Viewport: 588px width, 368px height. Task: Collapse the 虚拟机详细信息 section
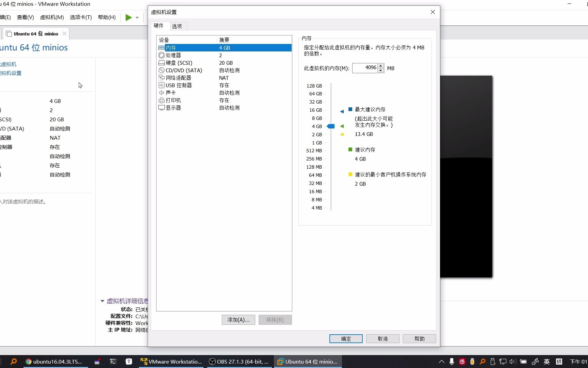(x=102, y=301)
